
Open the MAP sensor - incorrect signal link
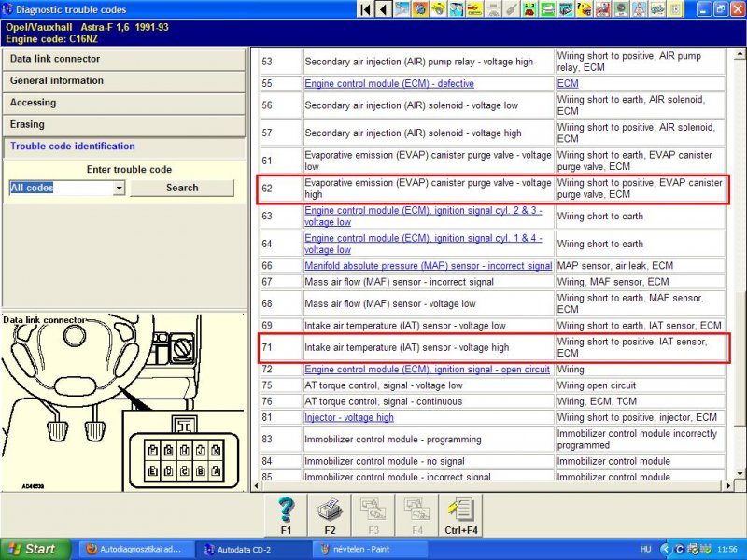(429, 266)
